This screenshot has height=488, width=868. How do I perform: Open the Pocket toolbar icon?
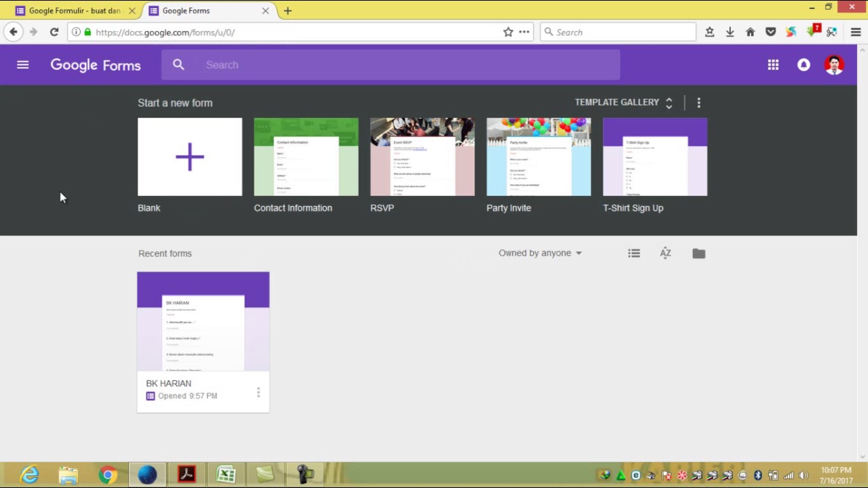[x=770, y=32]
